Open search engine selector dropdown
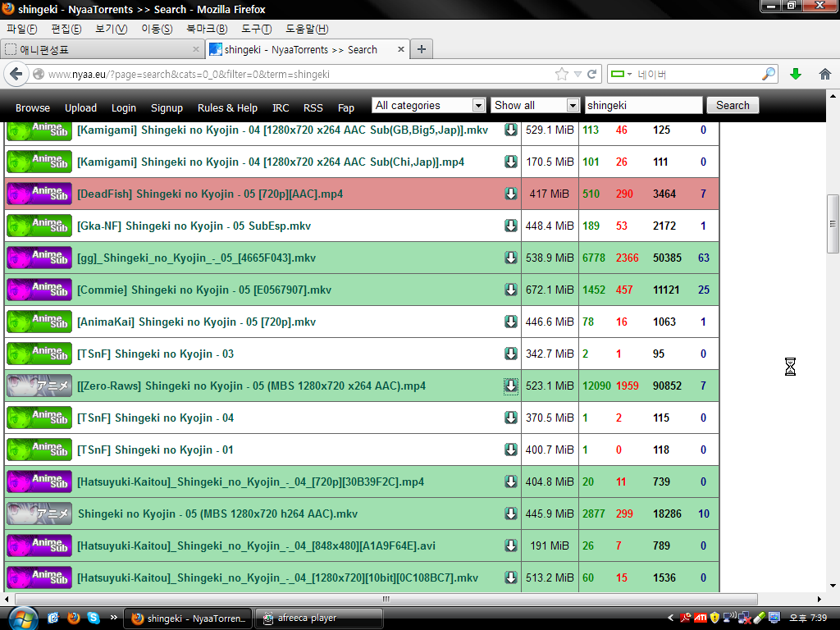Image resolution: width=840 pixels, height=630 pixels. [x=621, y=74]
